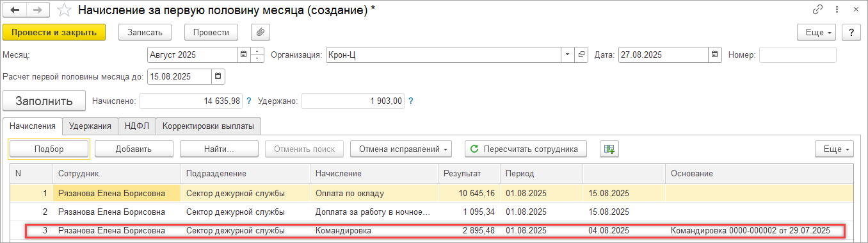The width and height of the screenshot is (868, 243).
Task: Select the Доплата за работу в ночное cell
Action: [374, 212]
